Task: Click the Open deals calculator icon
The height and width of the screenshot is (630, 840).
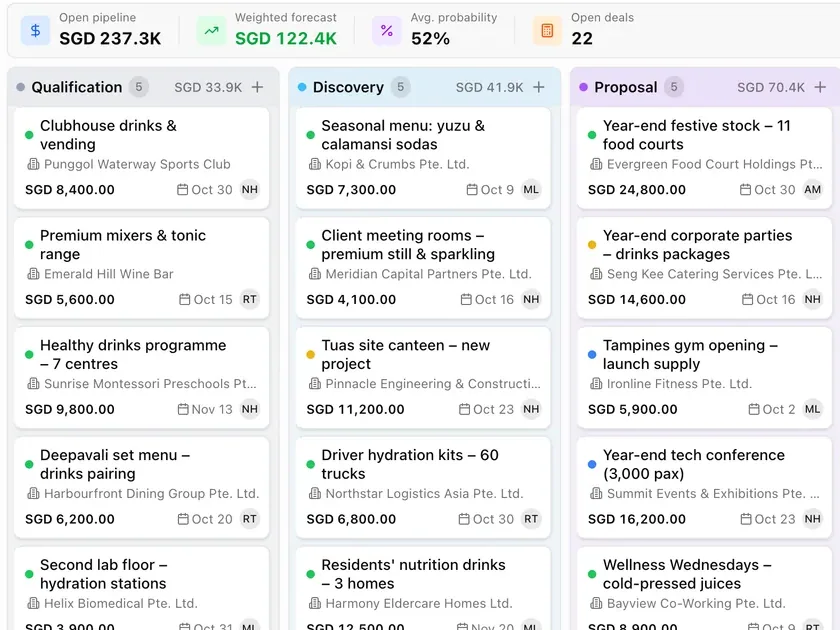Action: click(547, 31)
